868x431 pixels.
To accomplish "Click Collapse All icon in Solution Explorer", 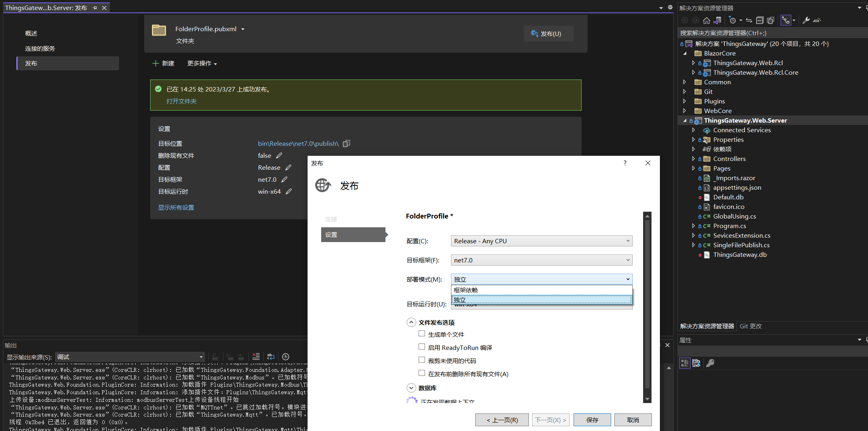I will click(x=760, y=20).
